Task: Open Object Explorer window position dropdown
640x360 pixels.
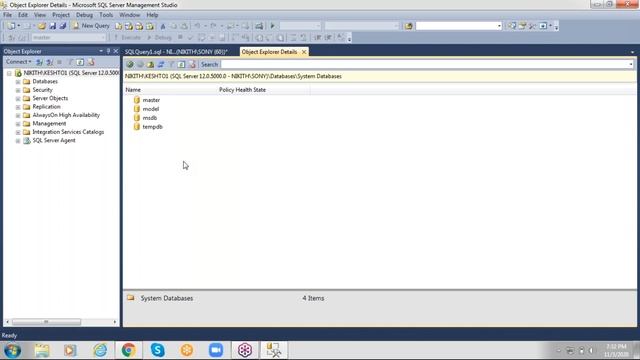Action: pyautogui.click(x=101, y=51)
